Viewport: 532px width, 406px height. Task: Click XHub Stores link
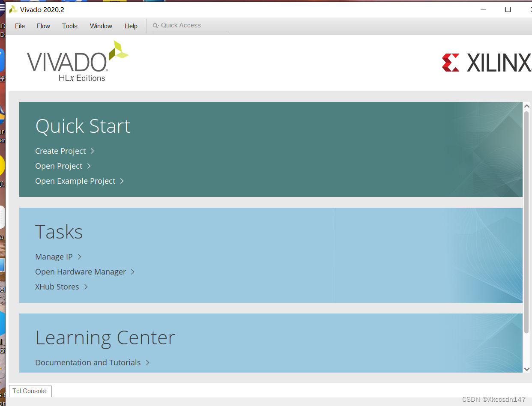click(57, 287)
